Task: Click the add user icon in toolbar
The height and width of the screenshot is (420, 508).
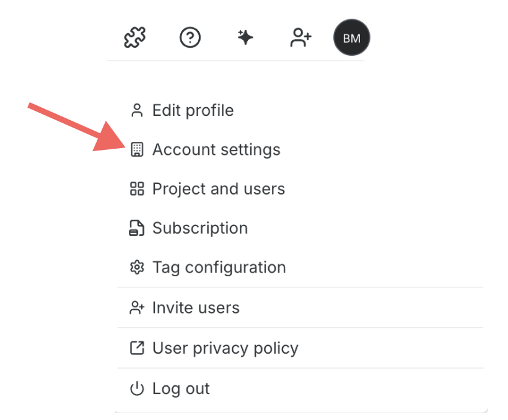Action: [300, 38]
